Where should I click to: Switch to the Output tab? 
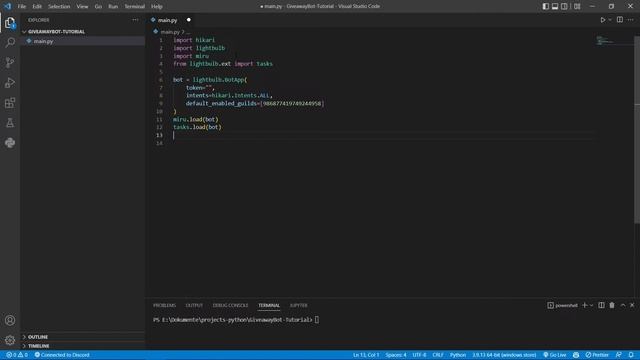(194, 305)
